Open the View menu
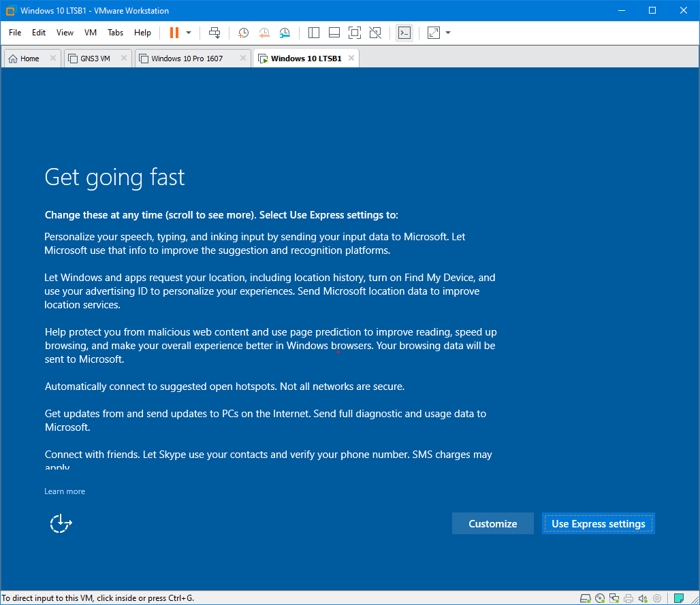This screenshot has height=605, width=700. 65,33
